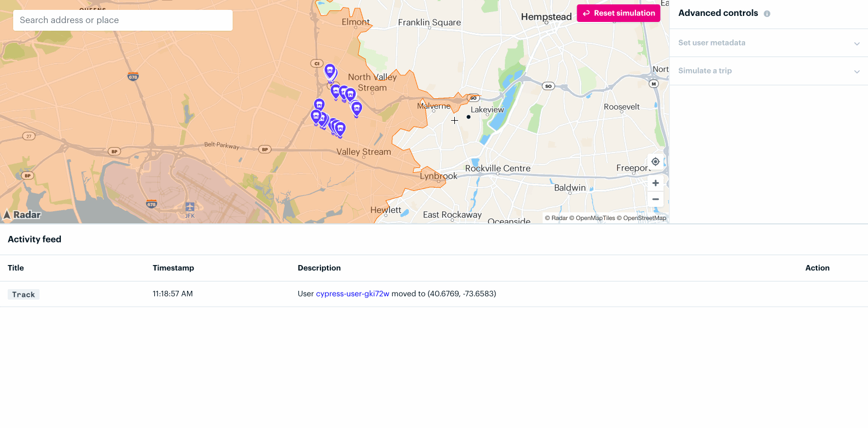Click the CI highway shield
This screenshot has height=428, width=868.
(x=317, y=64)
